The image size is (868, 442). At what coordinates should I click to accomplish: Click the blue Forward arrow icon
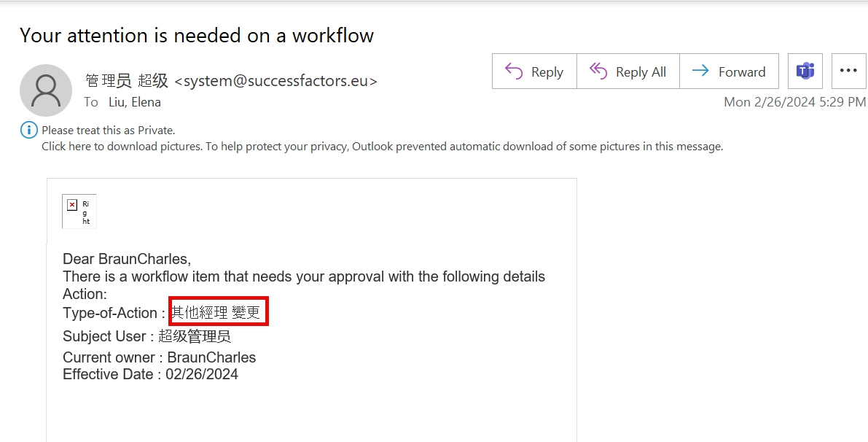tap(701, 71)
